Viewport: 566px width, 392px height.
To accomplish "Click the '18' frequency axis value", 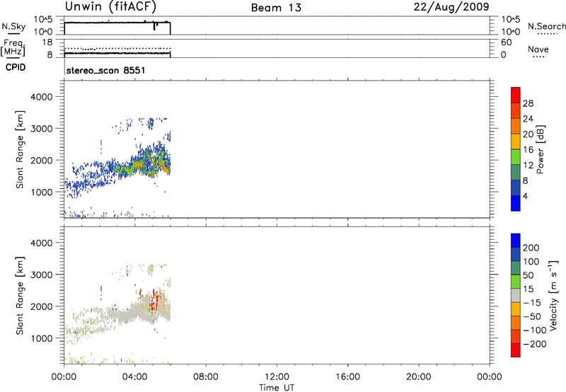I will tap(47, 42).
